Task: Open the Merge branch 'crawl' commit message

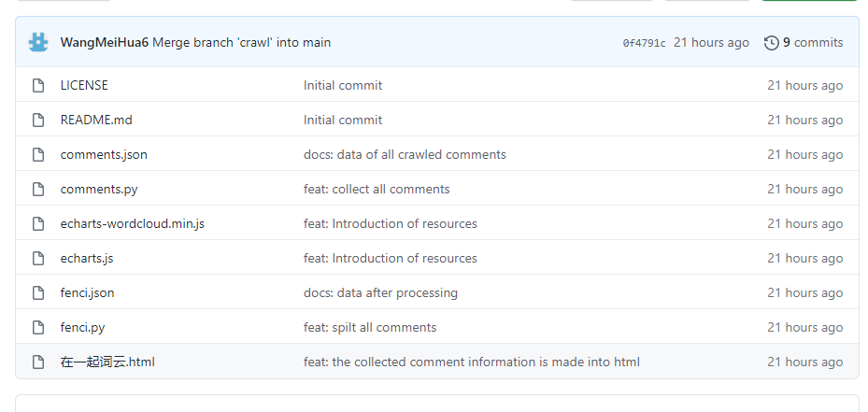Action: click(x=241, y=42)
